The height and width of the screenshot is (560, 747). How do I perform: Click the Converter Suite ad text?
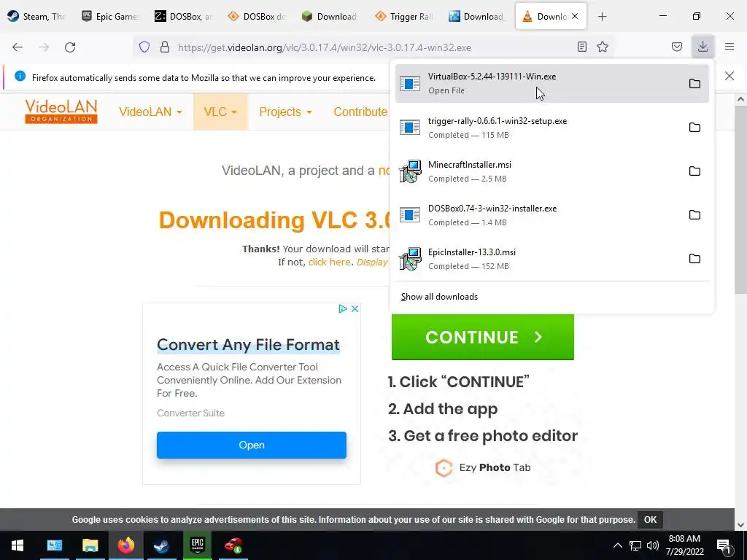pos(190,413)
